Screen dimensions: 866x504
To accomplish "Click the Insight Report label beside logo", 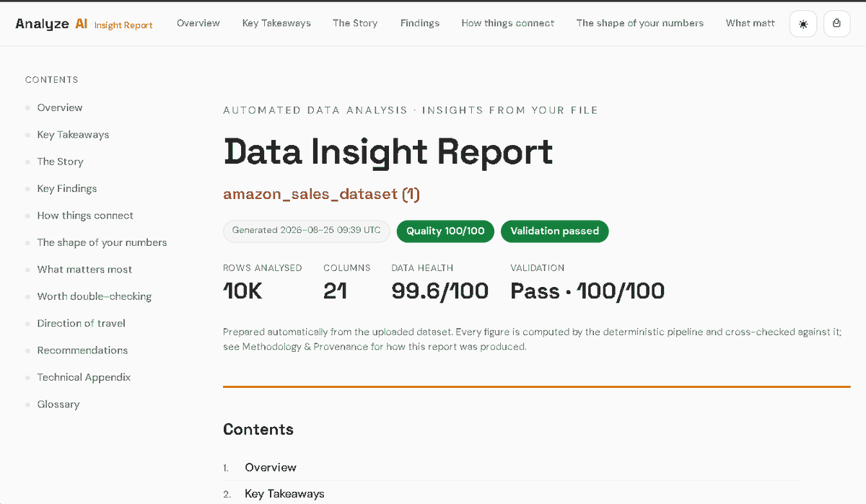I will pyautogui.click(x=123, y=25).
